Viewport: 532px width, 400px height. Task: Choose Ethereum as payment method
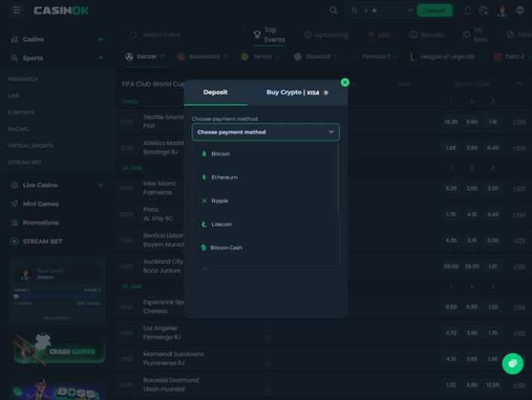click(x=223, y=177)
